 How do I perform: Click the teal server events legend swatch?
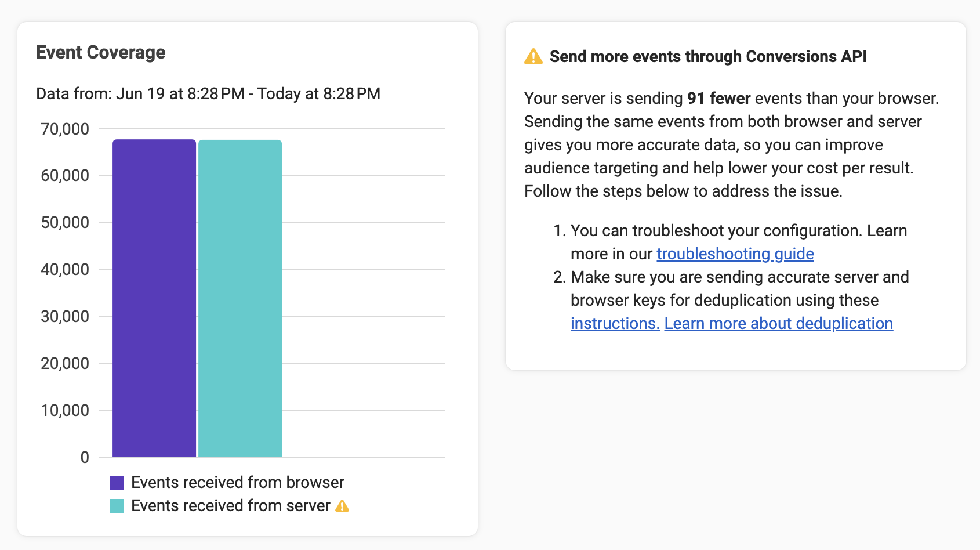tap(117, 506)
